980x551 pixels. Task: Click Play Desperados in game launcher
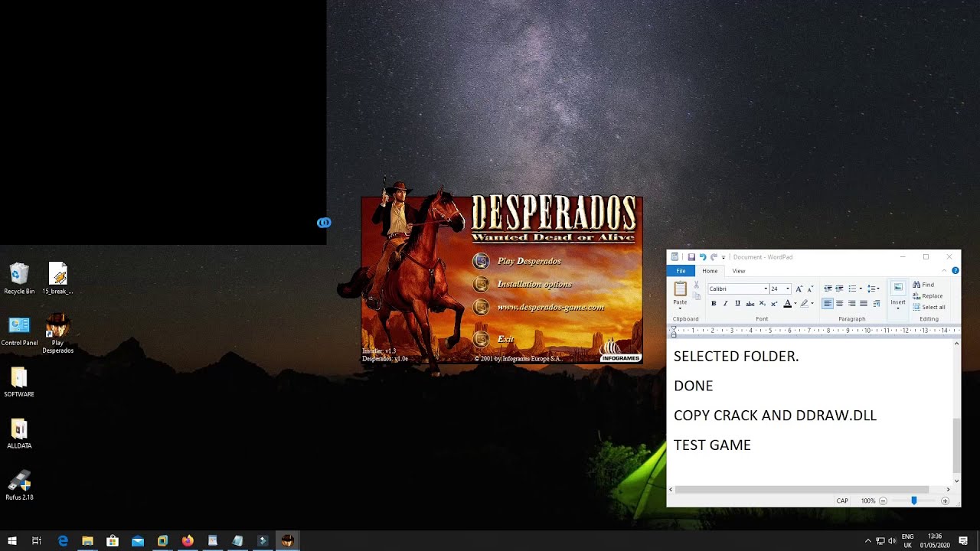click(x=529, y=261)
